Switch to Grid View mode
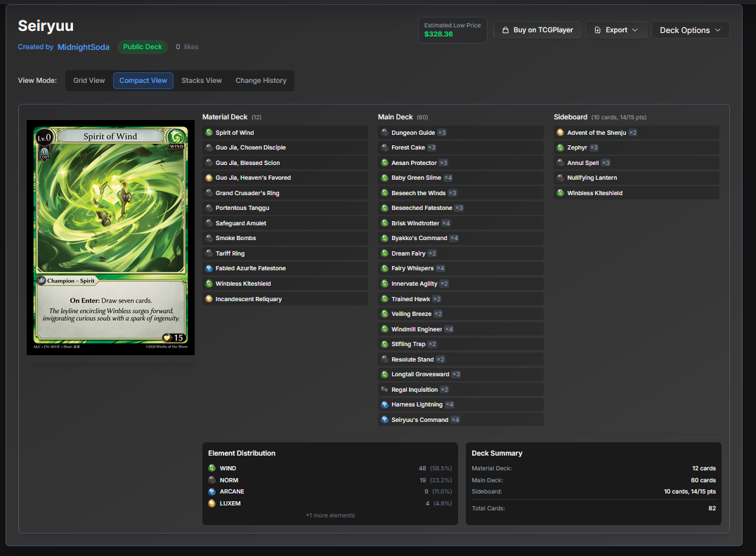This screenshot has width=756, height=556. 89,80
